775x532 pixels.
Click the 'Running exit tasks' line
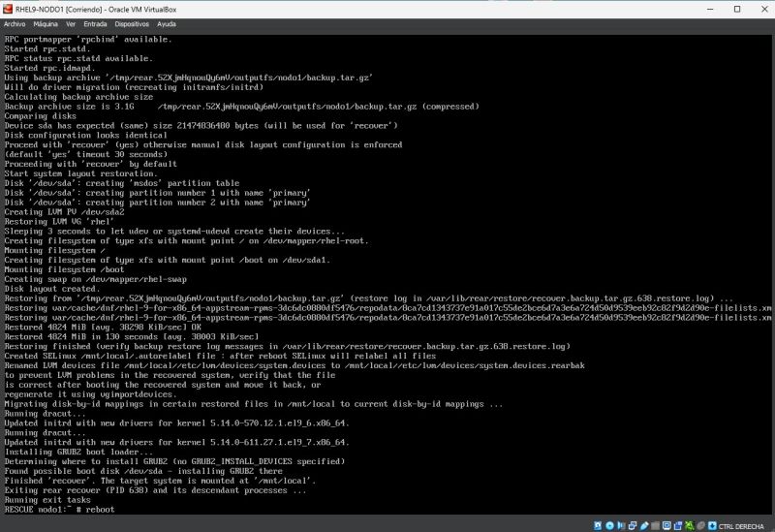click(47, 500)
